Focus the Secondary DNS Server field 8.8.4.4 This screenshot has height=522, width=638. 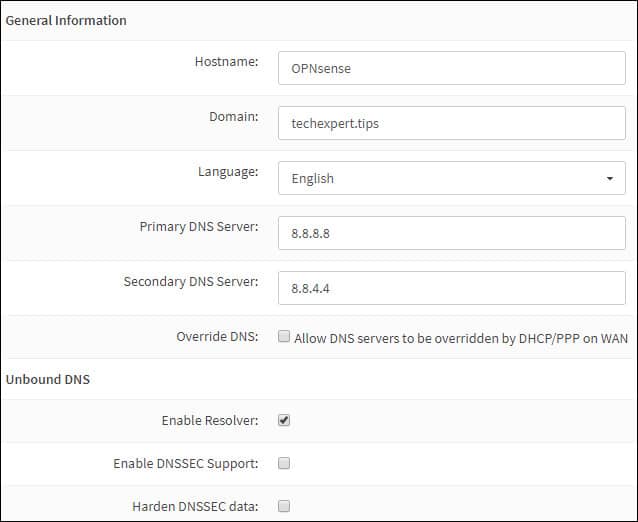(452, 288)
